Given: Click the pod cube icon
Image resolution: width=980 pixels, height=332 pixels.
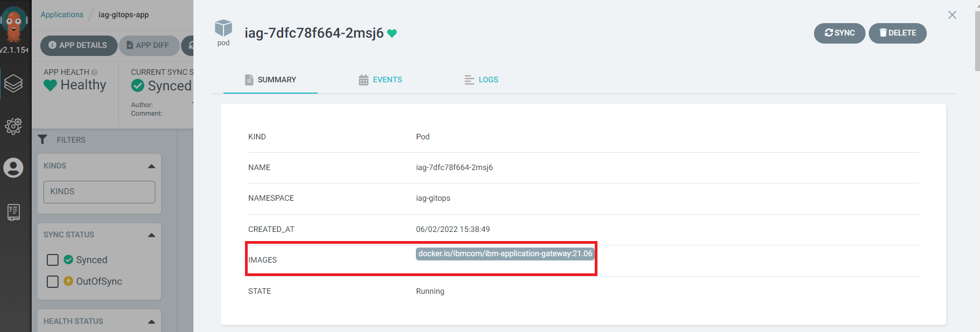Looking at the screenshot, I should click(x=224, y=28).
